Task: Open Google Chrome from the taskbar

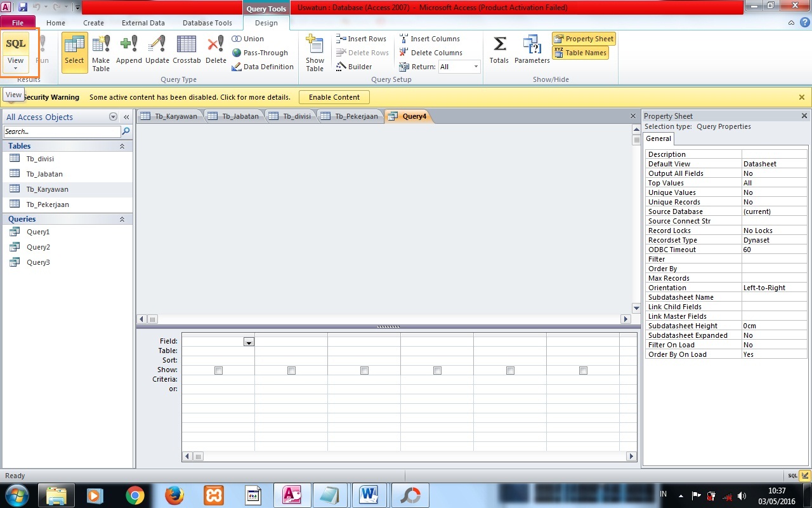Action: (x=134, y=495)
